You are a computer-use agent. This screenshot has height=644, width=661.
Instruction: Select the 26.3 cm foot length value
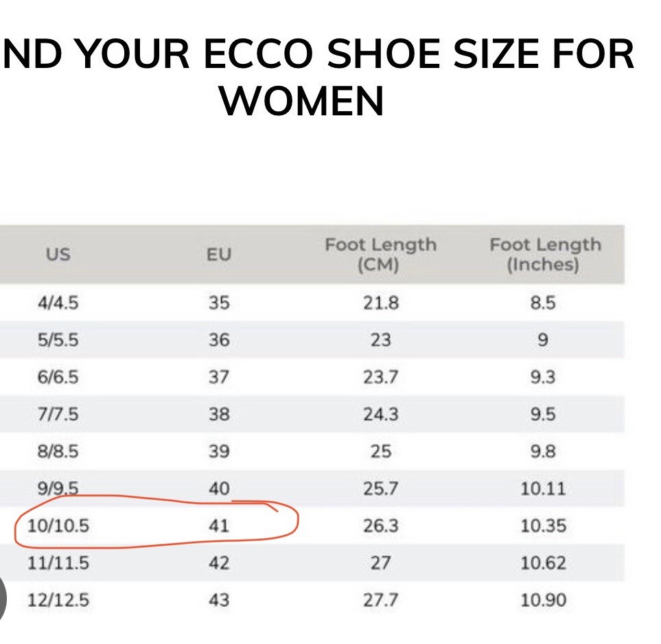coord(381,526)
